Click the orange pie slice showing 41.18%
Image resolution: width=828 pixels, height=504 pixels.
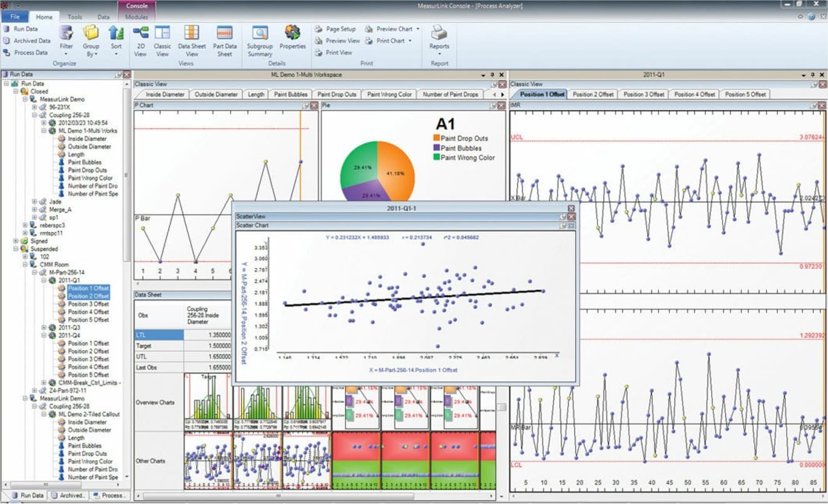397,169
